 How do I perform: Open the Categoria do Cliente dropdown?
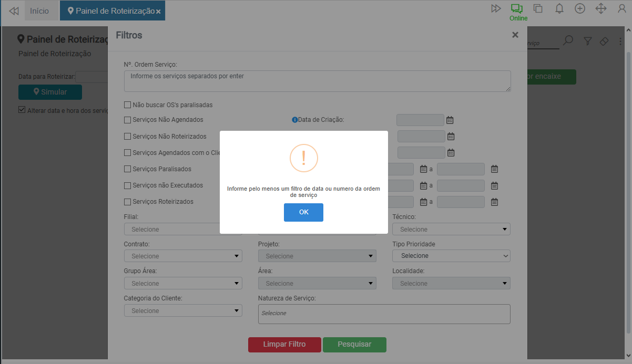(x=183, y=310)
